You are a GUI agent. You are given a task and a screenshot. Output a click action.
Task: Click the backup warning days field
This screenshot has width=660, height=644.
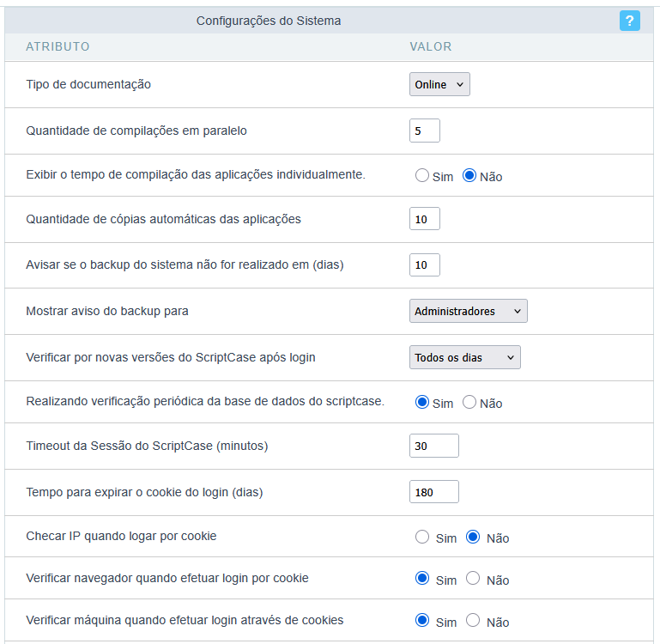(424, 265)
